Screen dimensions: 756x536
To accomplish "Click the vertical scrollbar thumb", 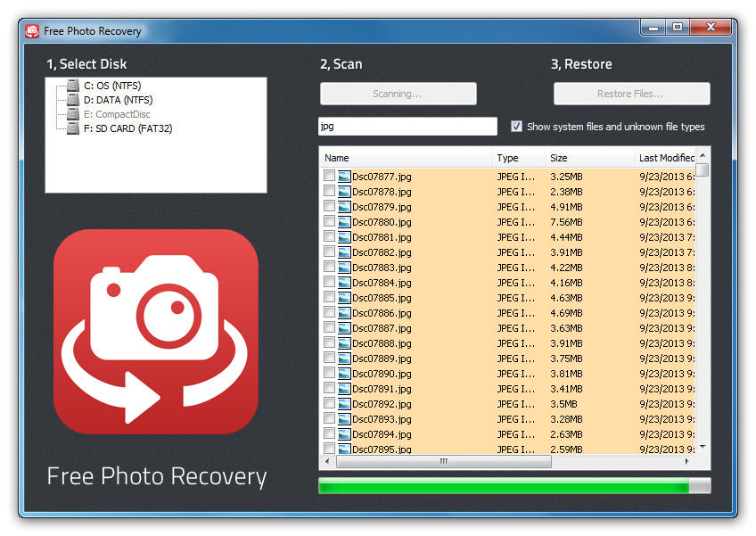I will (x=703, y=169).
